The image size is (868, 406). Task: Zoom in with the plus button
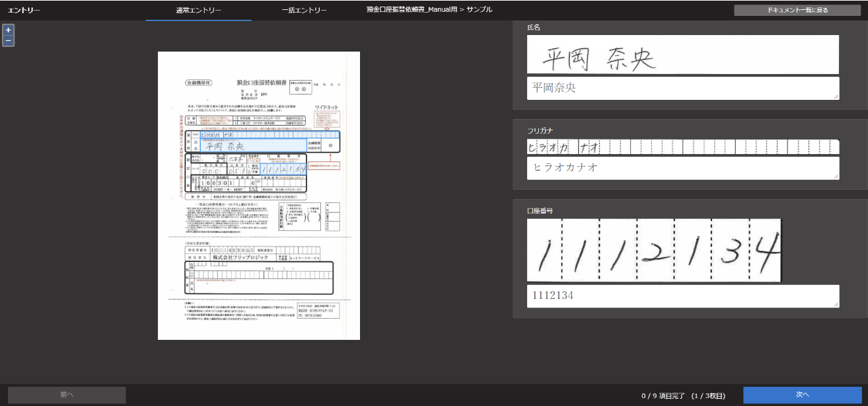[x=8, y=30]
